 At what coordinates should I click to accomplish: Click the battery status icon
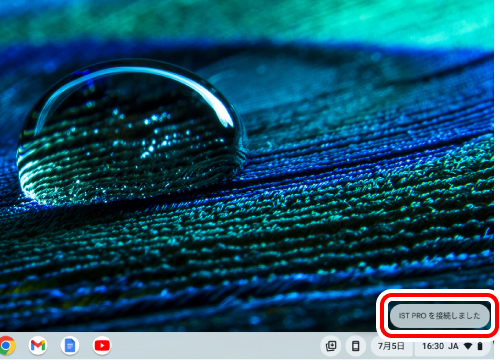tap(480, 346)
